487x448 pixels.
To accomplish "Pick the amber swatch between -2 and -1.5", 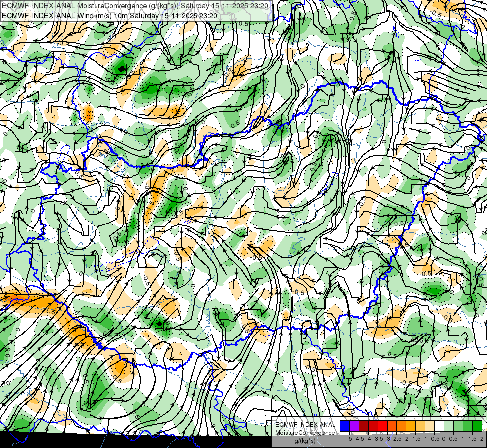I will coord(410,426).
